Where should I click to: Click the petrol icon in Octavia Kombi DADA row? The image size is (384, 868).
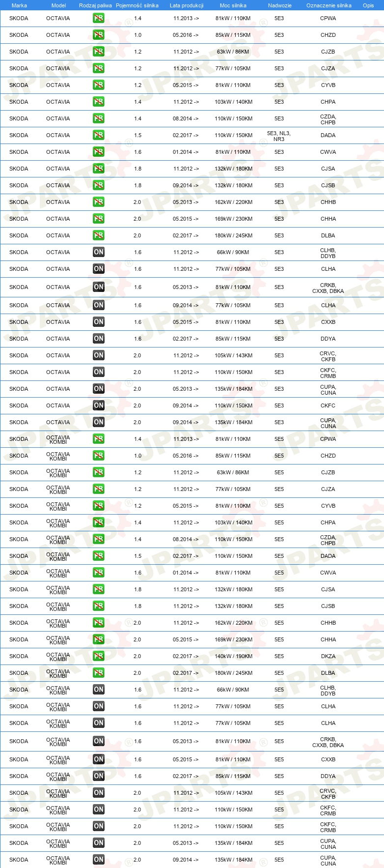[99, 556]
